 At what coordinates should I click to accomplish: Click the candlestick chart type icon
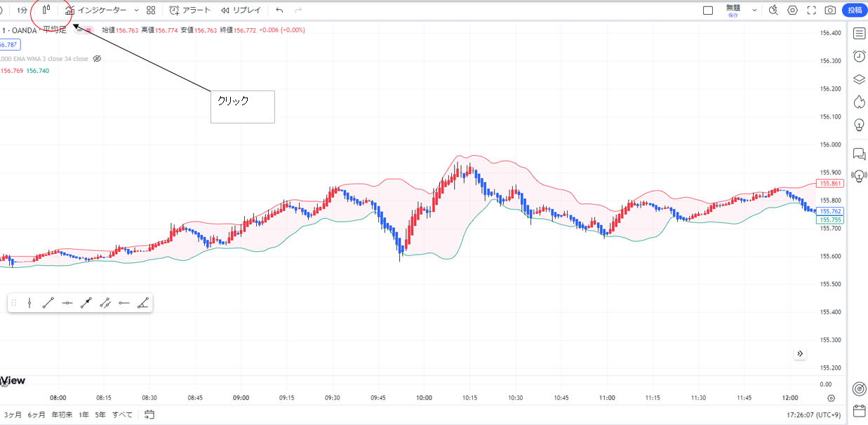tap(46, 11)
